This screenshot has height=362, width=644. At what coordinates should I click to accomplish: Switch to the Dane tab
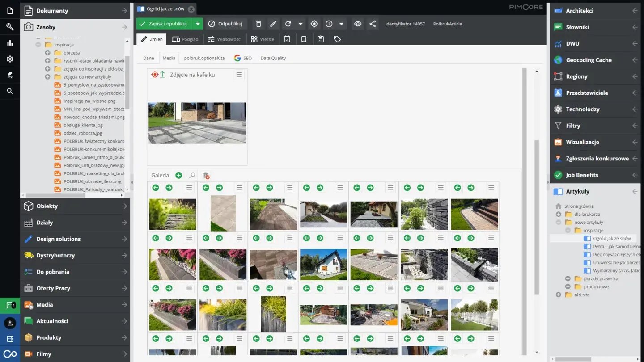148,58
